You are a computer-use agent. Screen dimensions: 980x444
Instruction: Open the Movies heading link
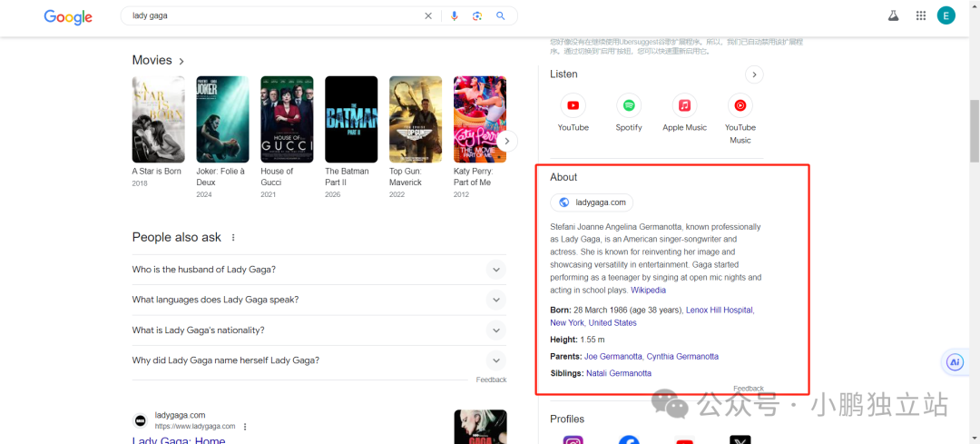pyautogui.click(x=158, y=60)
